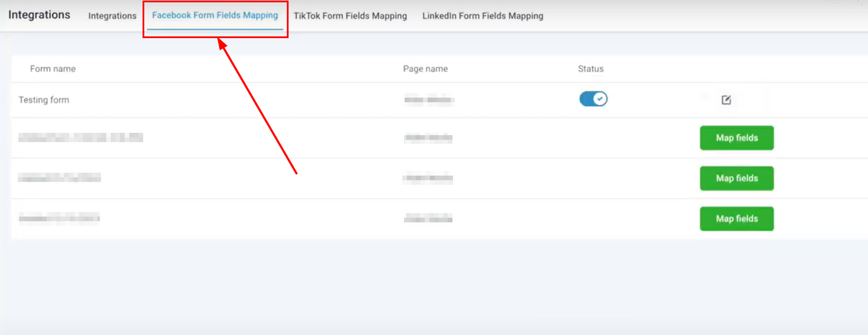This screenshot has height=335, width=868.
Task: Click the edit icon for Testing form
Action: [x=726, y=100]
